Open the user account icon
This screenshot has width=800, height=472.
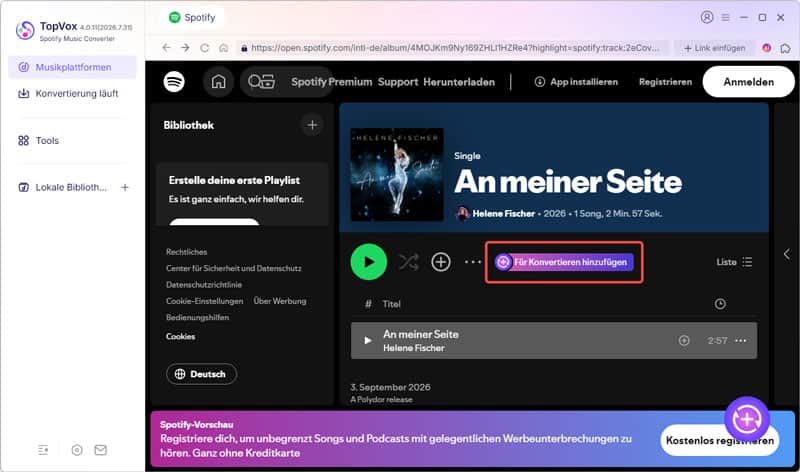coord(707,17)
